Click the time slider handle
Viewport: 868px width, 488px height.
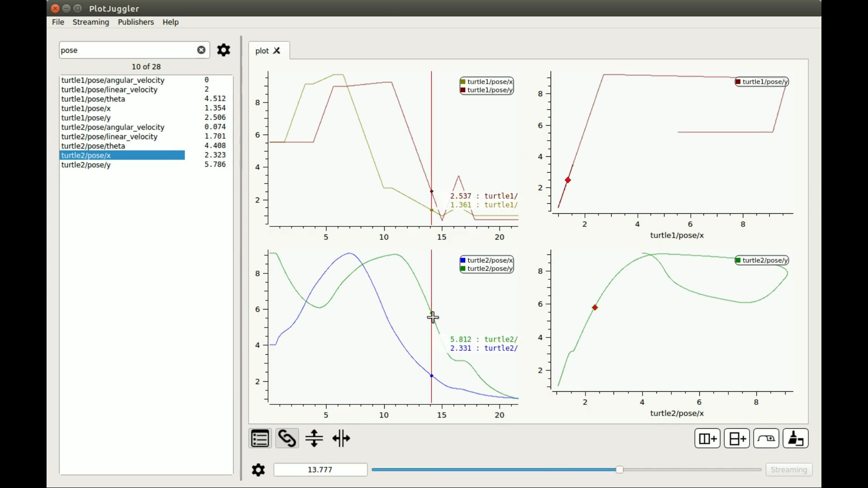(619, 469)
